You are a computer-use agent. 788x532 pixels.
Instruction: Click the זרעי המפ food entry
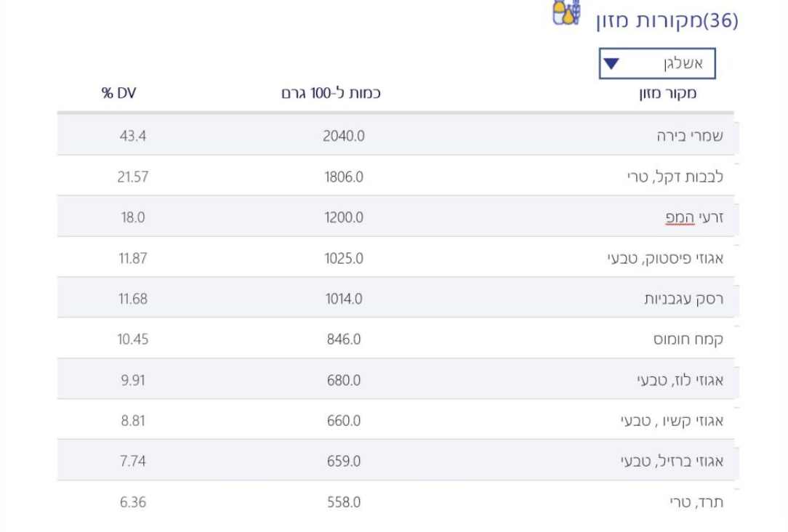coord(693,217)
